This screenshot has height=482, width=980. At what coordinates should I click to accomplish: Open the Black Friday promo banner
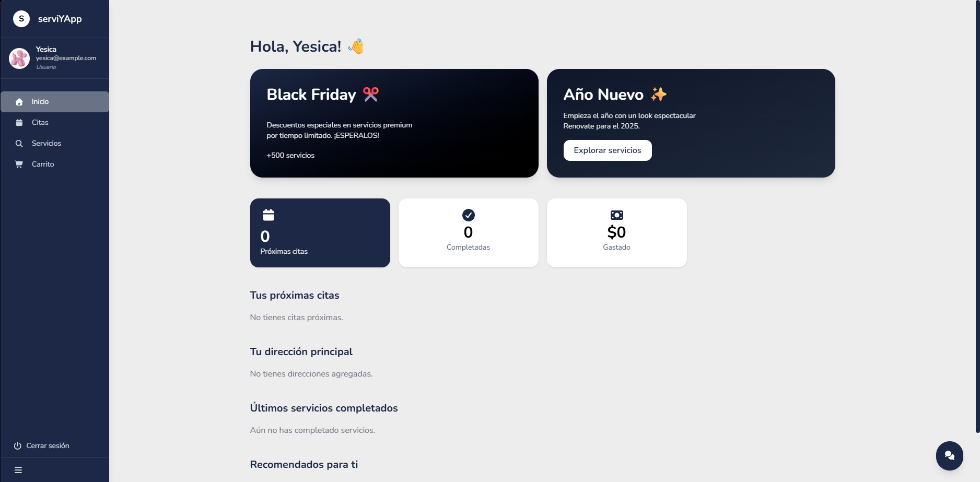pyautogui.click(x=394, y=123)
